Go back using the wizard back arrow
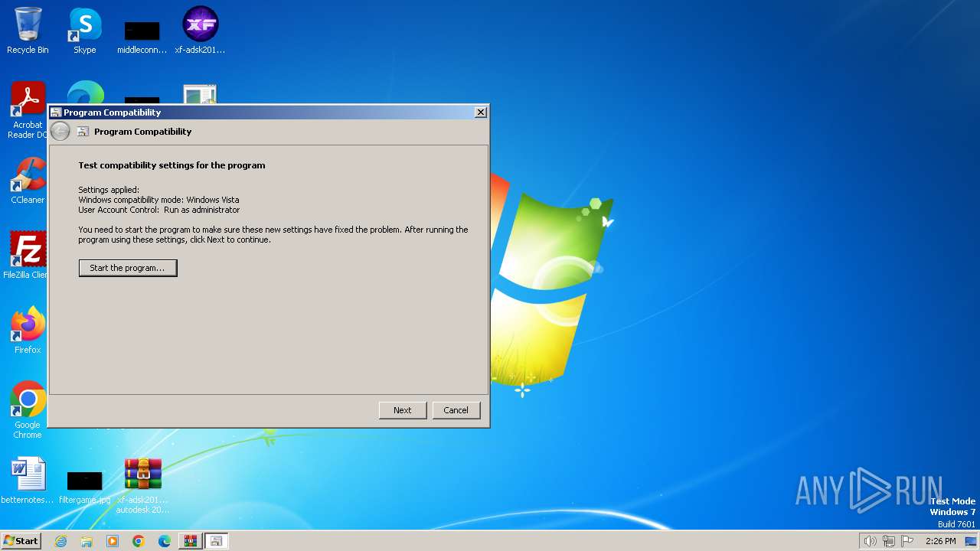Viewport: 980px width, 551px height. [60, 132]
